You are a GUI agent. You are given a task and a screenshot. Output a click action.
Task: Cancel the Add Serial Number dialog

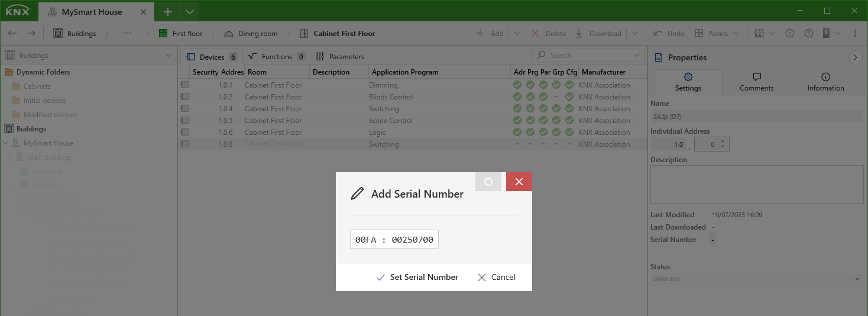pyautogui.click(x=497, y=277)
